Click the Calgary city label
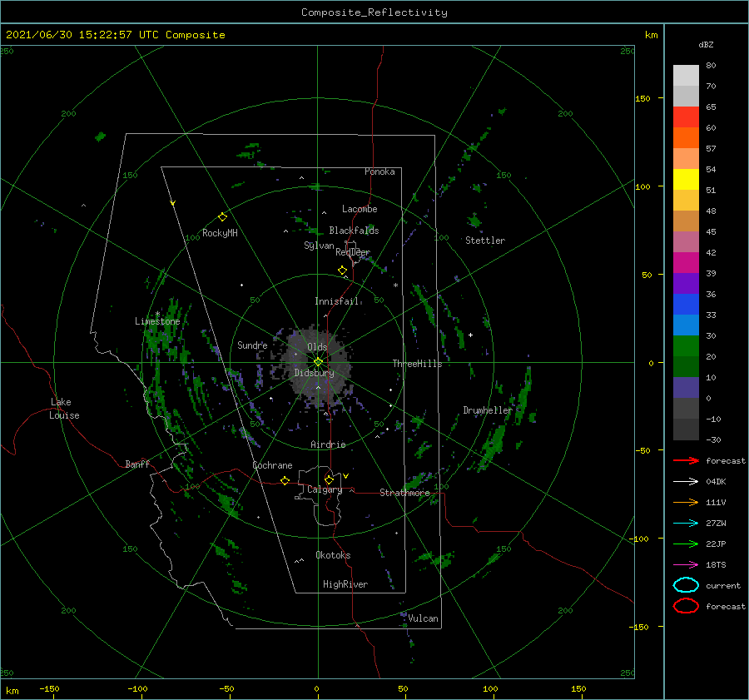Image resolution: width=749 pixels, height=700 pixels. [x=325, y=489]
